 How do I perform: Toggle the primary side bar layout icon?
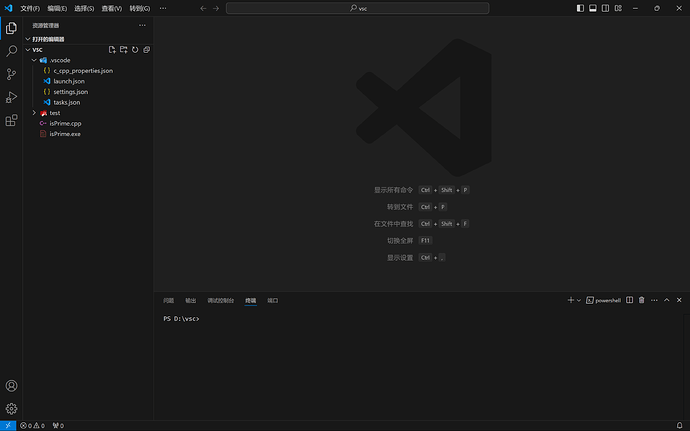point(580,8)
